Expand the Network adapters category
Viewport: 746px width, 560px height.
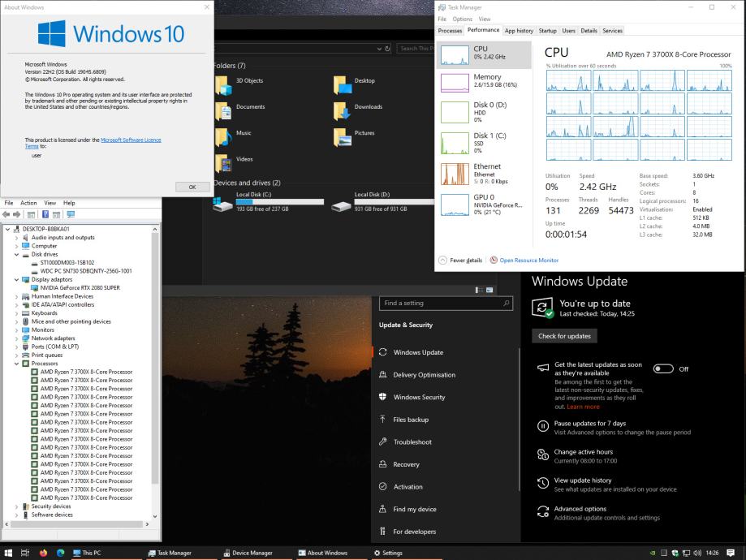click(x=17, y=338)
